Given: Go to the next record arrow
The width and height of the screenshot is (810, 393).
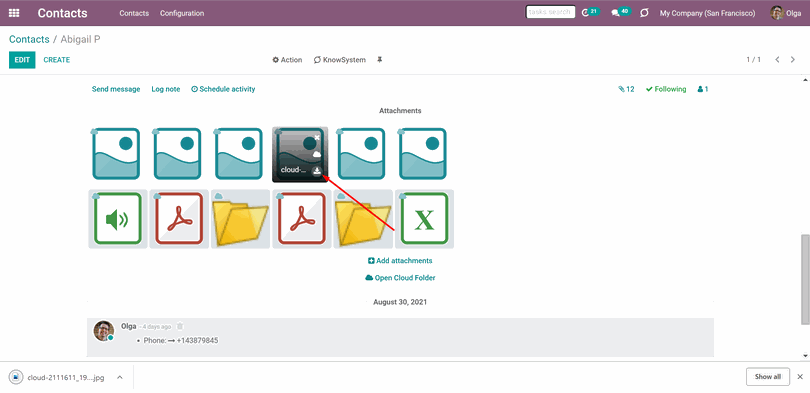Looking at the screenshot, I should tap(792, 60).
